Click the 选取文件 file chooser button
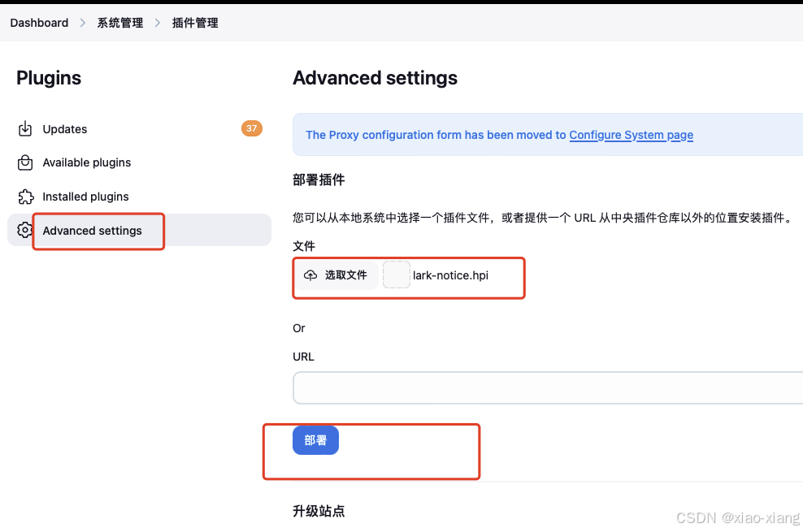The height and width of the screenshot is (532, 803). click(x=336, y=275)
